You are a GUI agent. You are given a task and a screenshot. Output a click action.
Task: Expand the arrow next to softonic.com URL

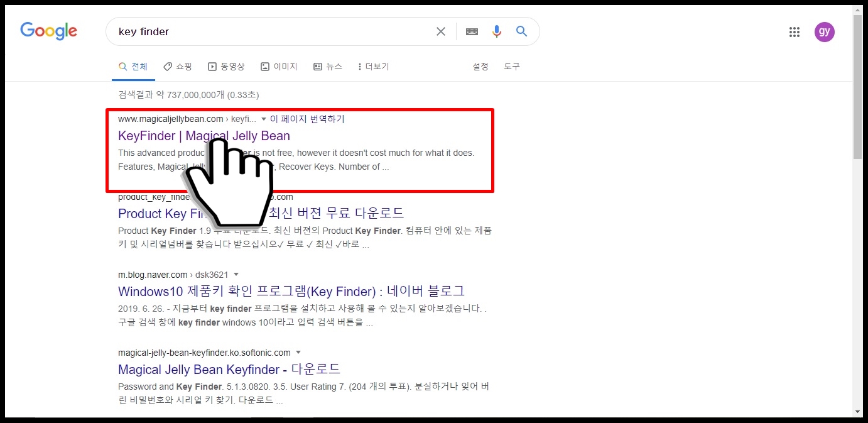click(298, 353)
